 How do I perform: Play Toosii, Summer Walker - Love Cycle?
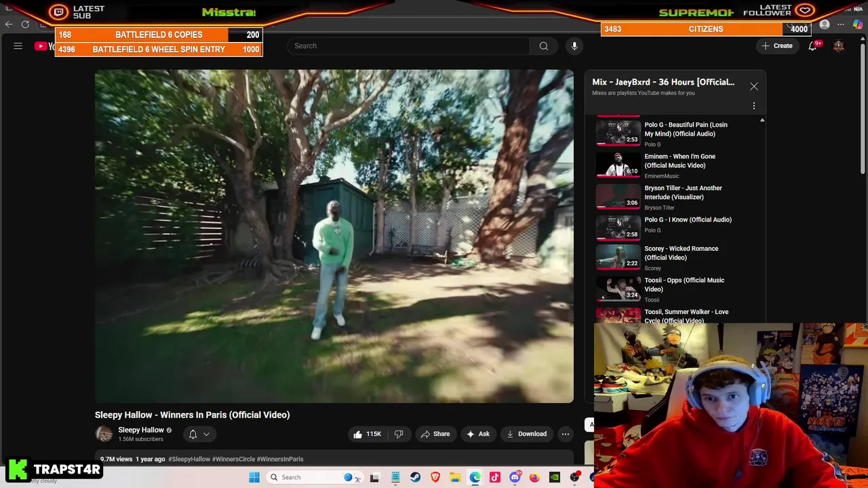coord(678,315)
